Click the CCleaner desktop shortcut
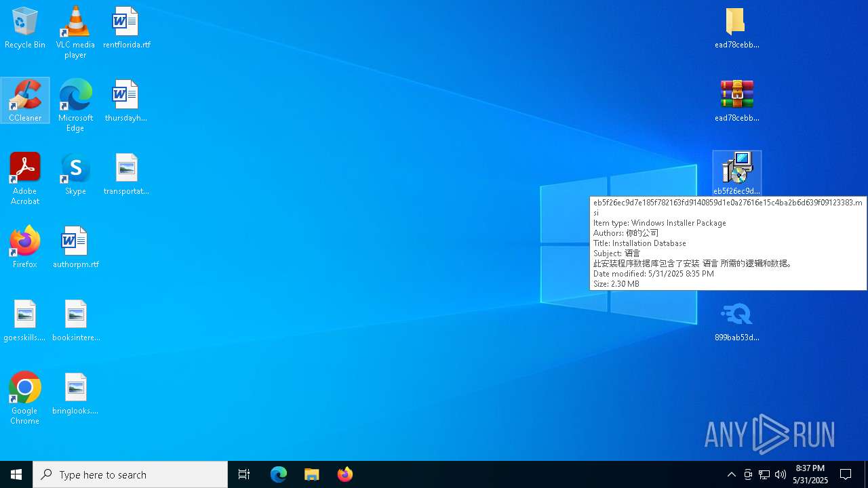Screen dimensions: 868x488 (x=25, y=100)
